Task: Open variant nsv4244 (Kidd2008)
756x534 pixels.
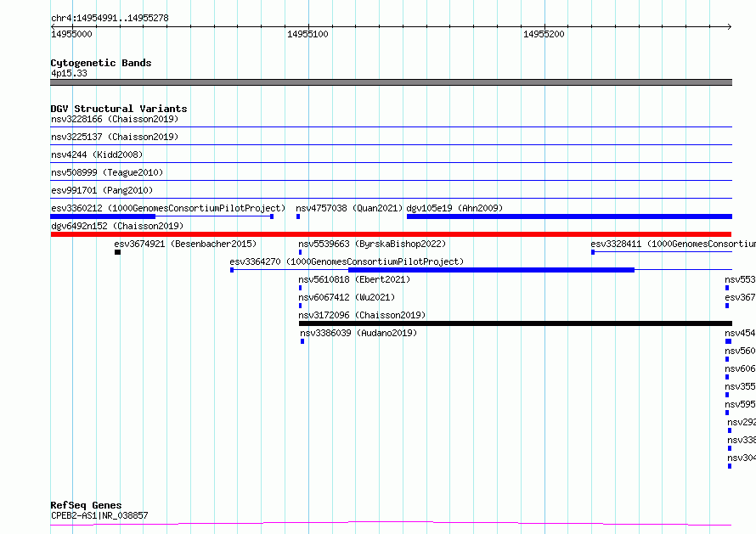Action: tap(97, 155)
